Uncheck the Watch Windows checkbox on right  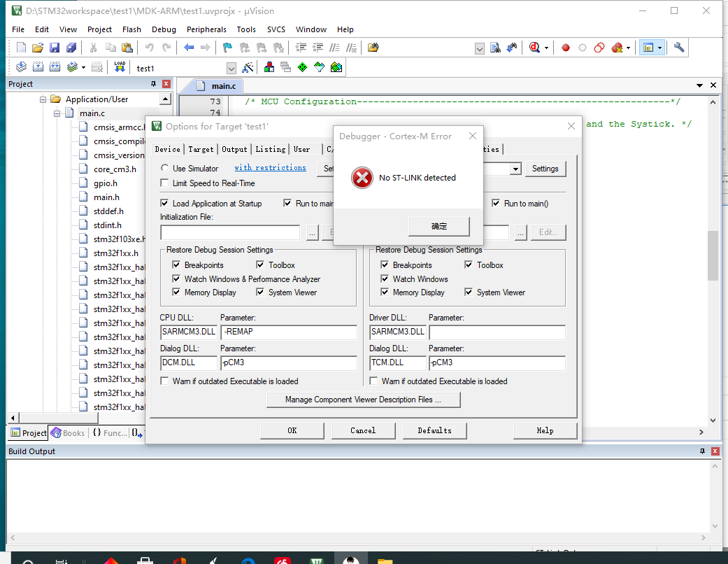(385, 279)
